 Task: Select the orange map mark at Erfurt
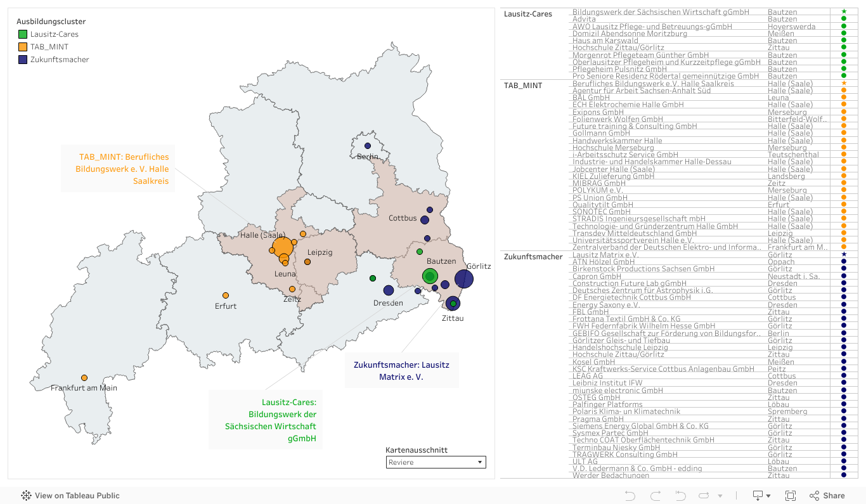pos(226,295)
